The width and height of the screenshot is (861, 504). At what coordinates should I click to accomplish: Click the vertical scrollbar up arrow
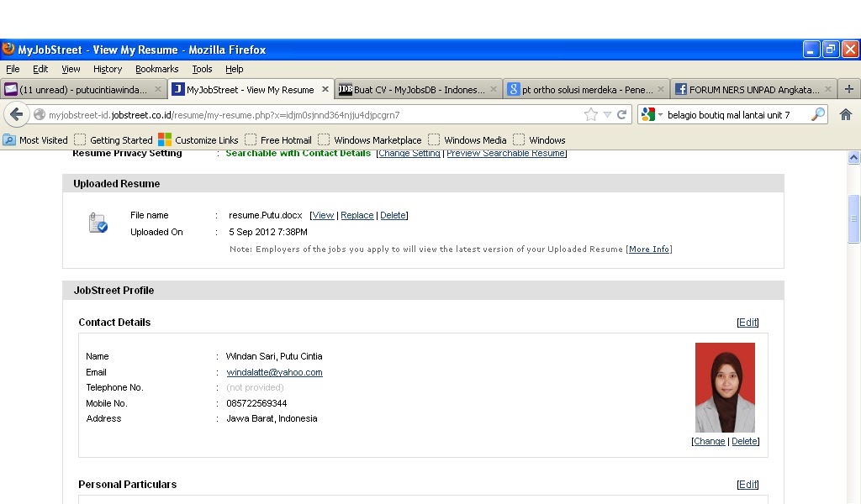853,157
